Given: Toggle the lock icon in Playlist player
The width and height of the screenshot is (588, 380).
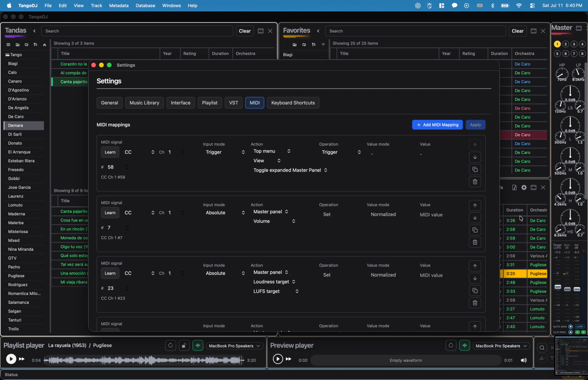Looking at the screenshot, I should (184, 345).
